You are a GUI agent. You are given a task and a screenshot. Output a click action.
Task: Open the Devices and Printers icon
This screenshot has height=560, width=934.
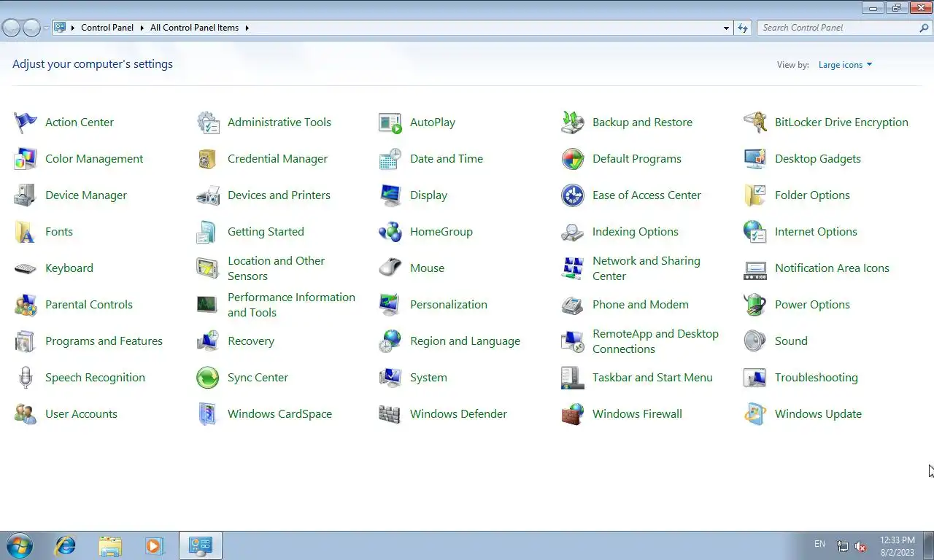208,195
